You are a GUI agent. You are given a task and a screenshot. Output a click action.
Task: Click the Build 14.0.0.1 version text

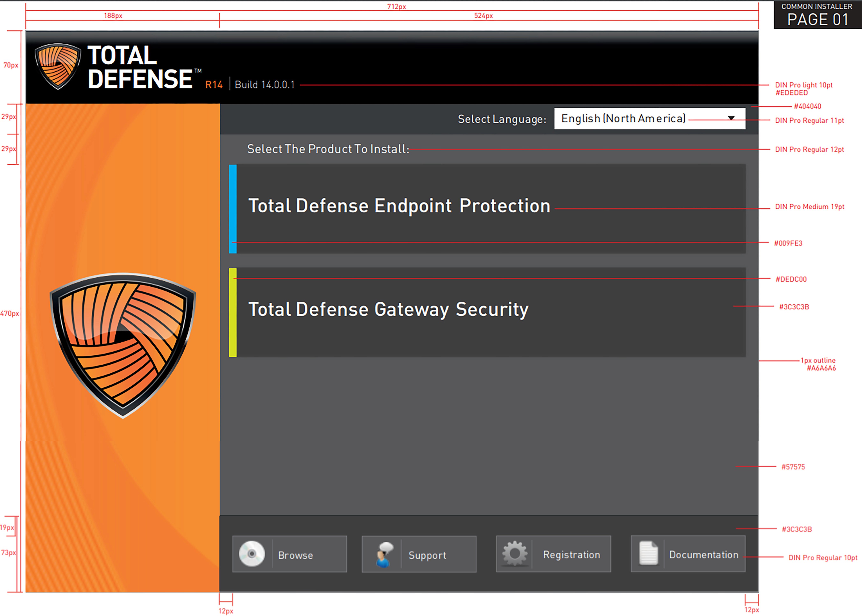pyautogui.click(x=264, y=85)
